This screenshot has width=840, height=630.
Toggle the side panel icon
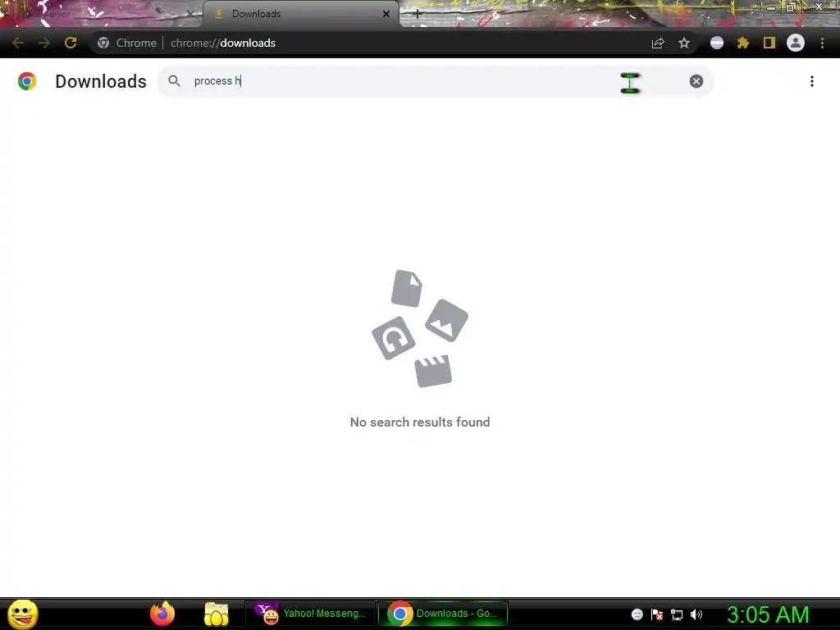(x=769, y=43)
